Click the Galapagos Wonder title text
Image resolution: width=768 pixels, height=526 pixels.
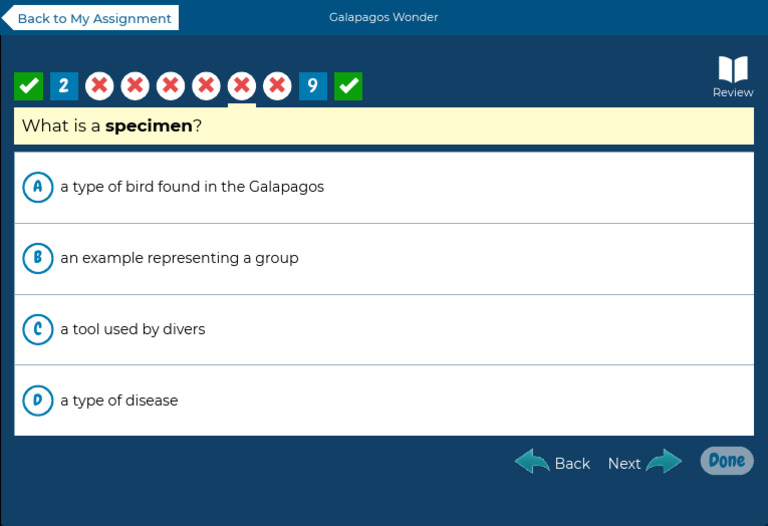tap(384, 17)
